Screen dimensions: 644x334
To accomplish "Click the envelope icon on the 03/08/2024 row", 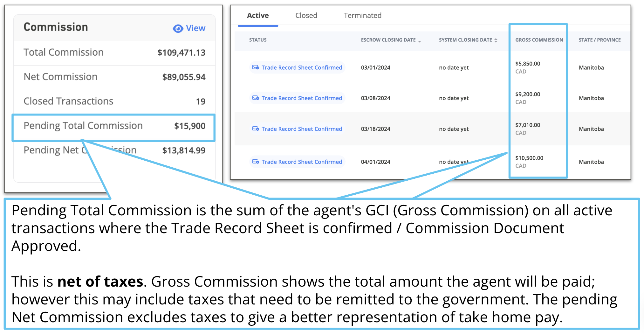I will [255, 98].
